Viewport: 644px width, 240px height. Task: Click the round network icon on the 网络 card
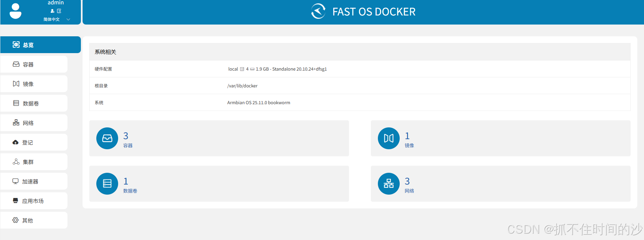tap(389, 184)
